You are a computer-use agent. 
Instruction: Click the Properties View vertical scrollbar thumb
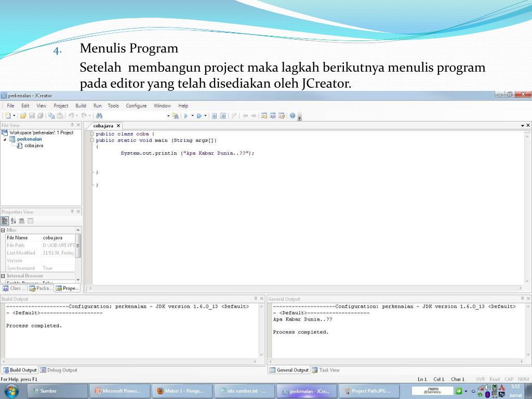point(78,246)
